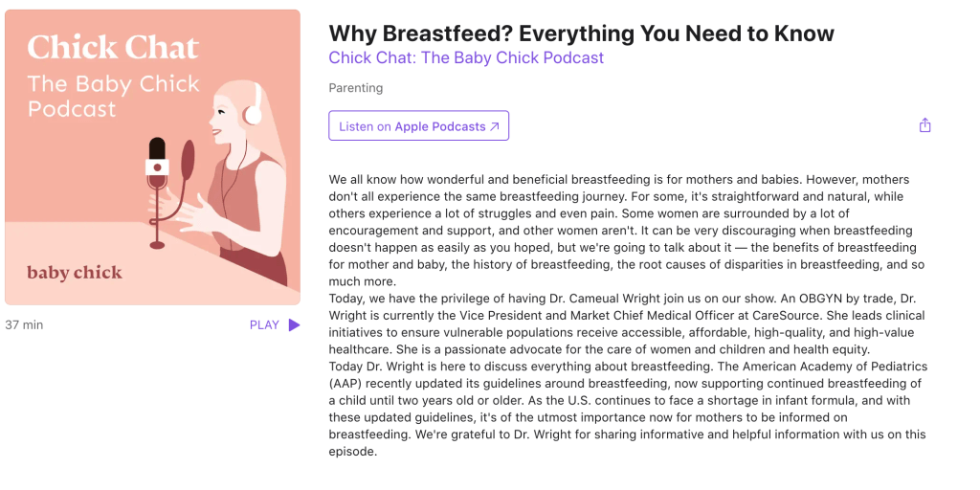Click the Why Breastfeed? episode title

581,33
